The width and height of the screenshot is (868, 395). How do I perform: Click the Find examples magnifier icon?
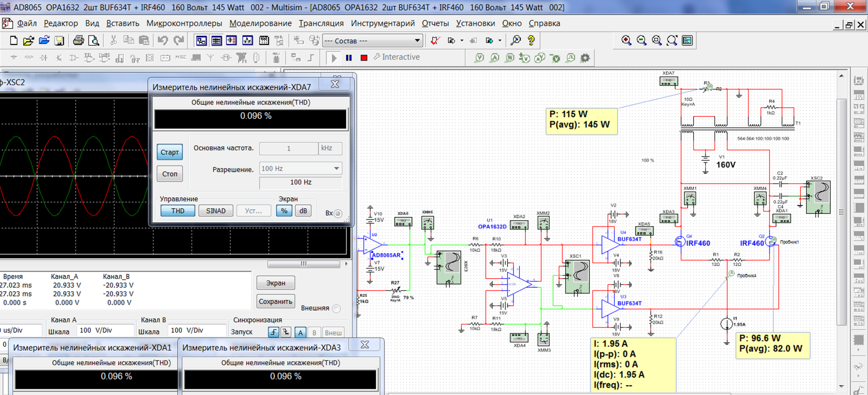coord(516,41)
